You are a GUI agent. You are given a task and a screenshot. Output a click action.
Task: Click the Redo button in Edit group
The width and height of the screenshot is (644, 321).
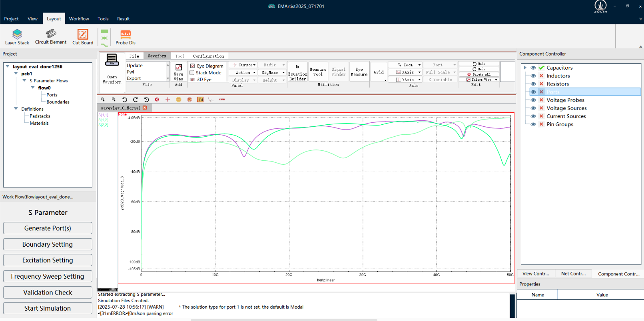click(x=479, y=69)
